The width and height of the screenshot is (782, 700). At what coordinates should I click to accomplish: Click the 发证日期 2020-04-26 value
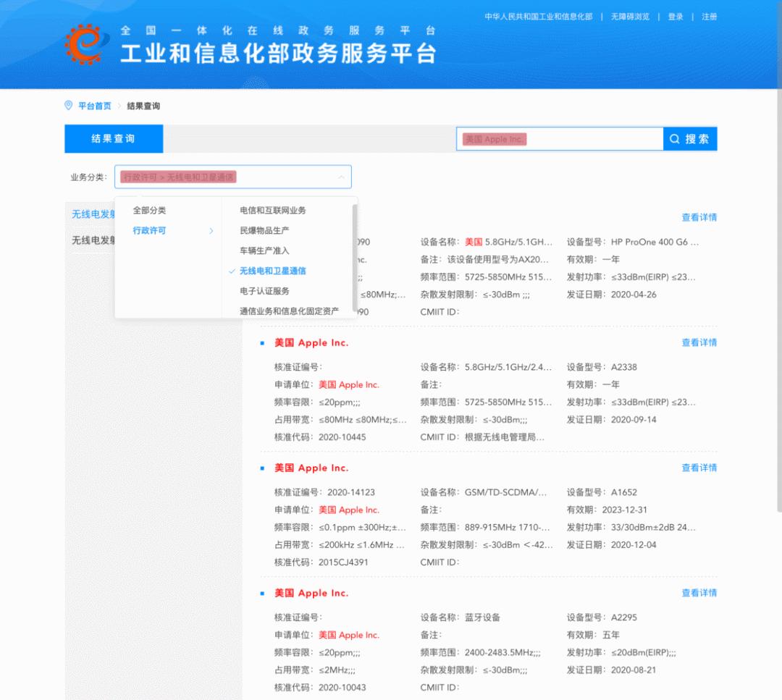(x=634, y=295)
